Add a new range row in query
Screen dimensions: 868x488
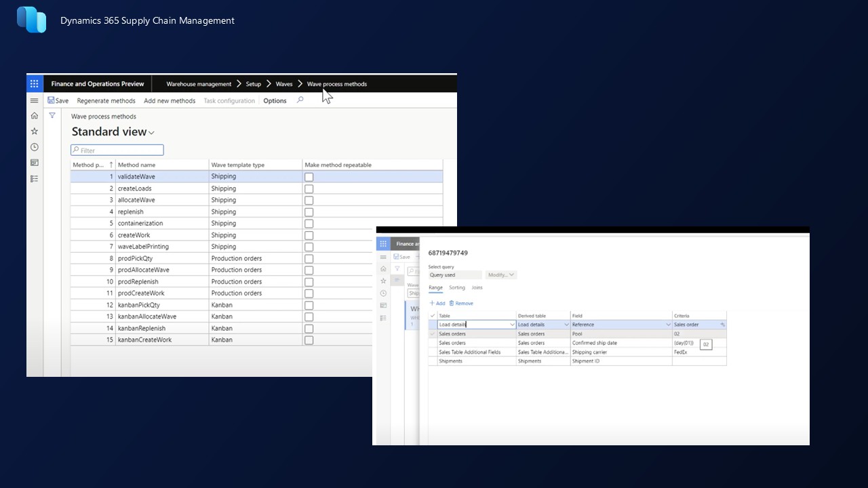coord(437,304)
